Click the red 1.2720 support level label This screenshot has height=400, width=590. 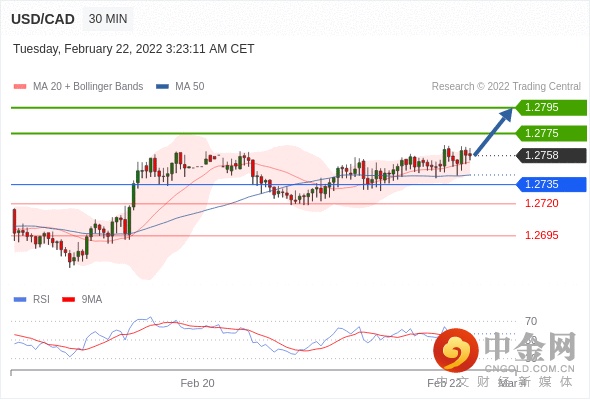click(x=542, y=204)
